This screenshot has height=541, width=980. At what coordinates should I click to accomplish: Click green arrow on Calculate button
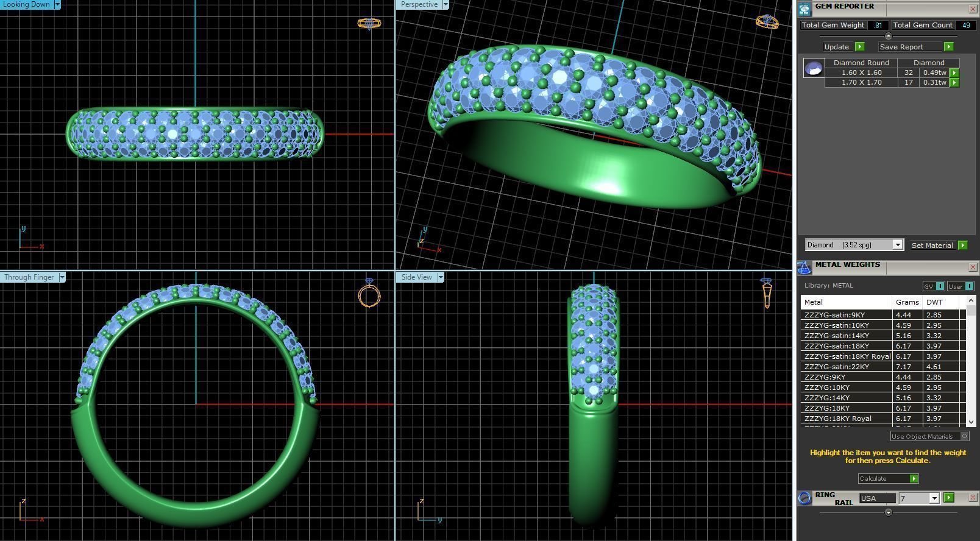click(x=914, y=479)
